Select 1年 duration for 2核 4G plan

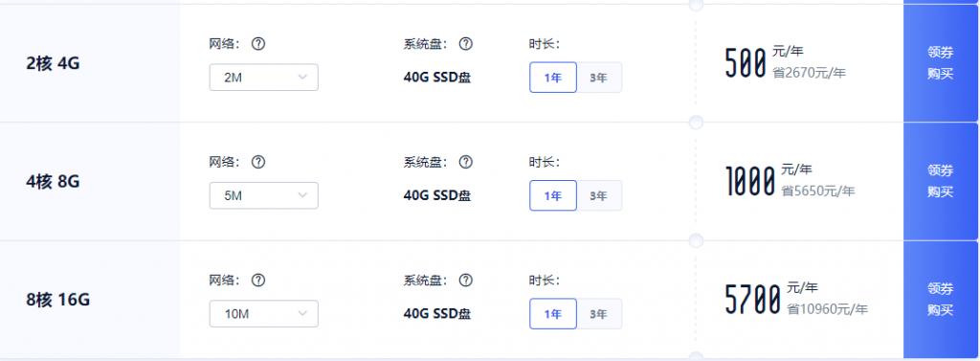point(553,78)
